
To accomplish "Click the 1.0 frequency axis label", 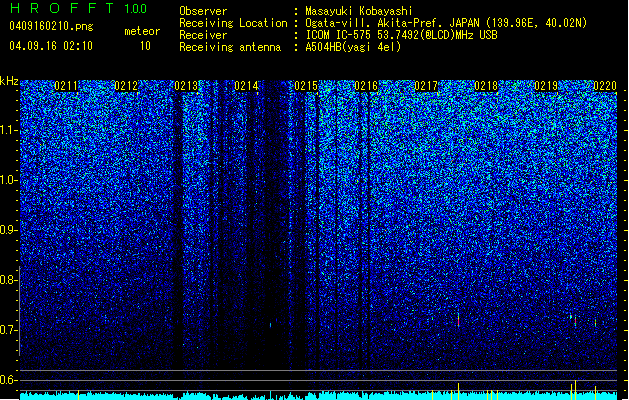I will pos(9,180).
